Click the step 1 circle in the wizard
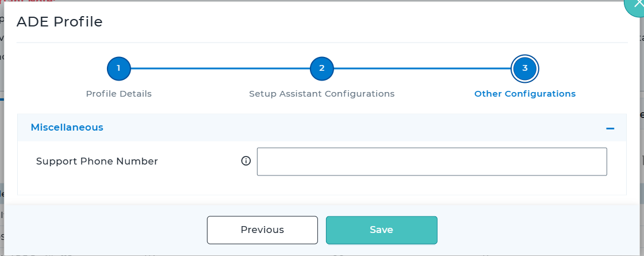The image size is (644, 256). coord(118,68)
